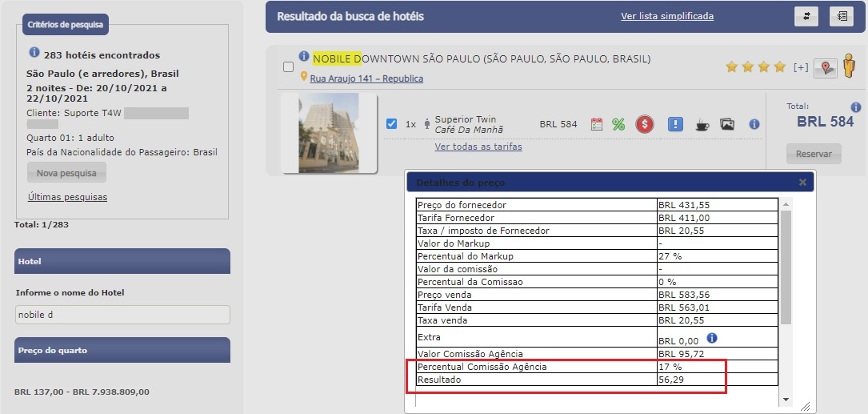Click the Resultado row label

click(x=439, y=380)
